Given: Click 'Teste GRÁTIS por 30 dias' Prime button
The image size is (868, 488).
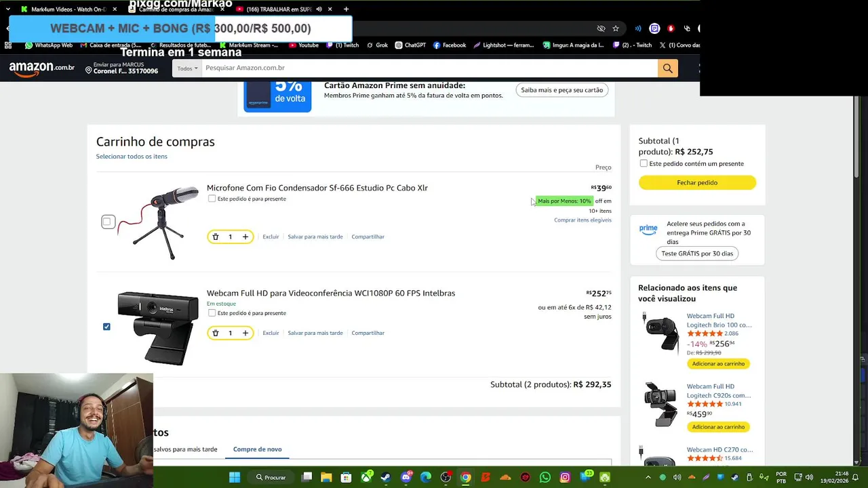Looking at the screenshot, I should tap(697, 253).
